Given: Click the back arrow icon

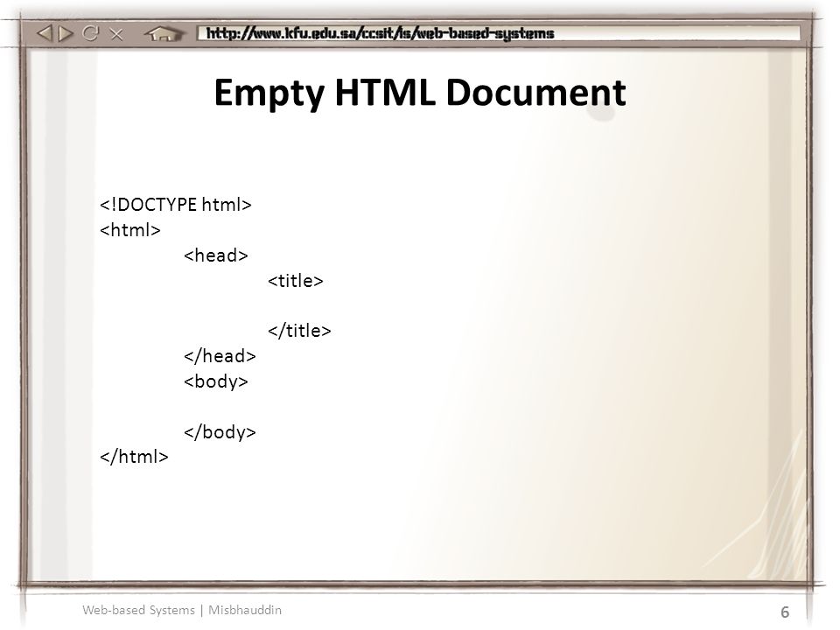Looking at the screenshot, I should point(45,33).
